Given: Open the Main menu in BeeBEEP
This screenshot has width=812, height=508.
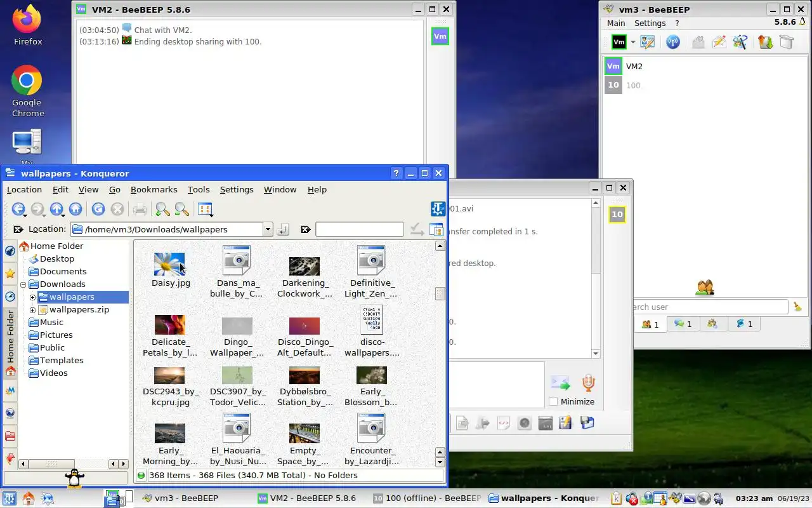Looking at the screenshot, I should pos(616,23).
